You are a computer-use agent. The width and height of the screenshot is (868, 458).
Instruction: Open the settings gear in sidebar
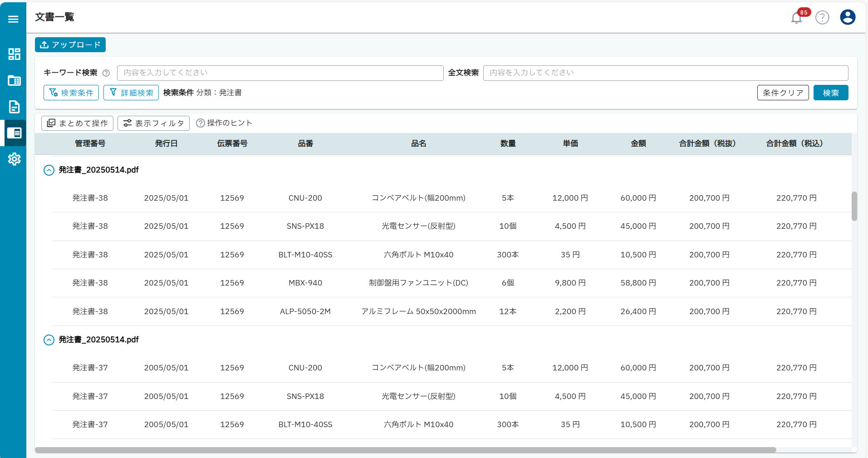point(14,159)
